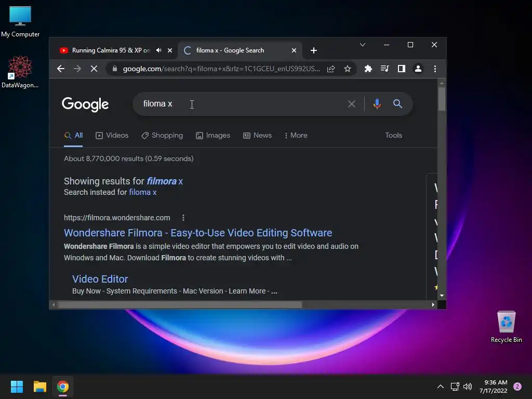Open the Video Editor sitelink
This screenshot has width=532, height=399.
[x=100, y=279]
